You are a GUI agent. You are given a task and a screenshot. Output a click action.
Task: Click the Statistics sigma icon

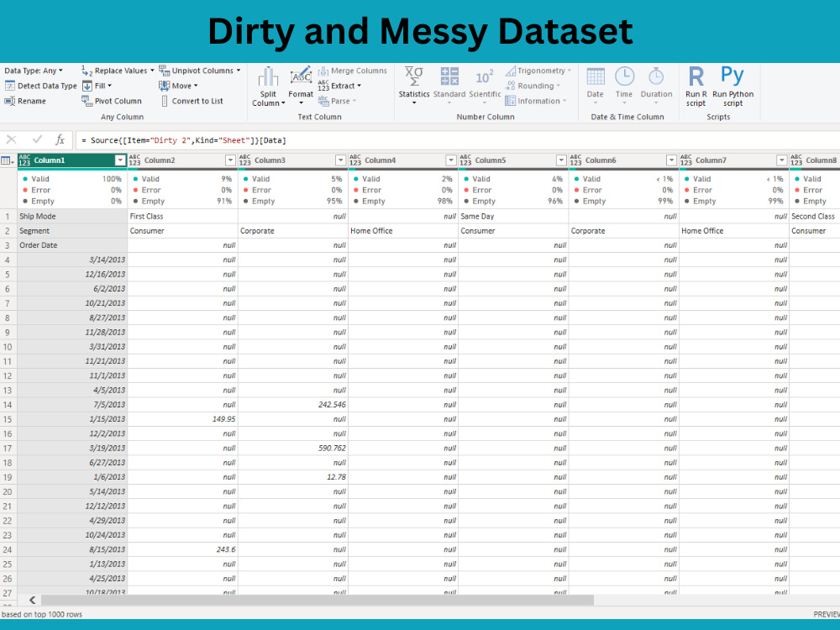(413, 76)
